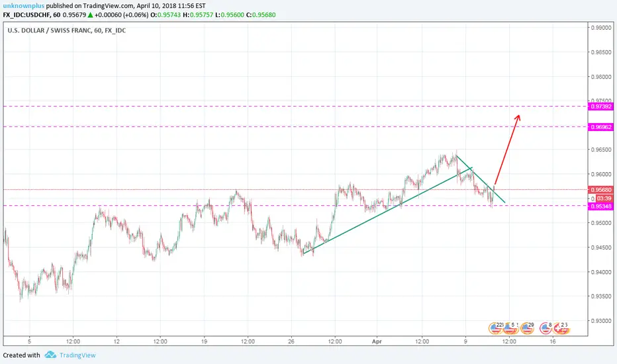Image resolution: width=617 pixels, height=364 pixels.
Task: Click the 0.98000 price axis label
Action: click(x=601, y=77)
